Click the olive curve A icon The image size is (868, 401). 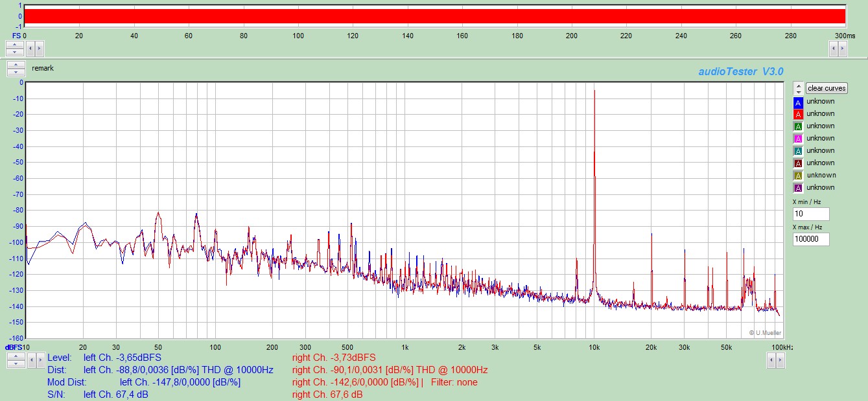(798, 176)
